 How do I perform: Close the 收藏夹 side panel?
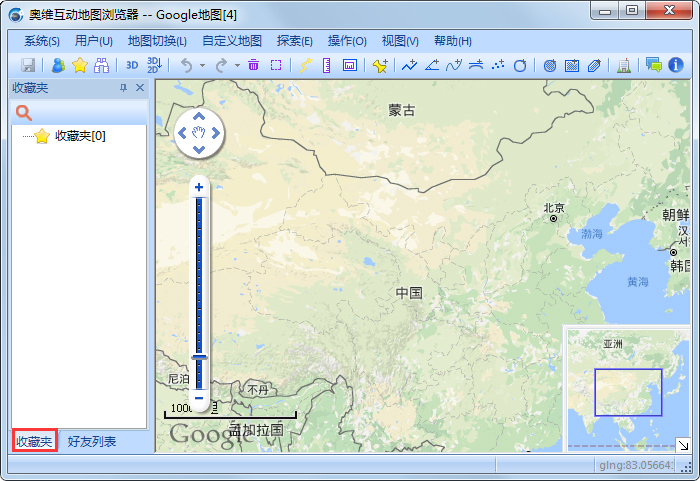pyautogui.click(x=140, y=88)
